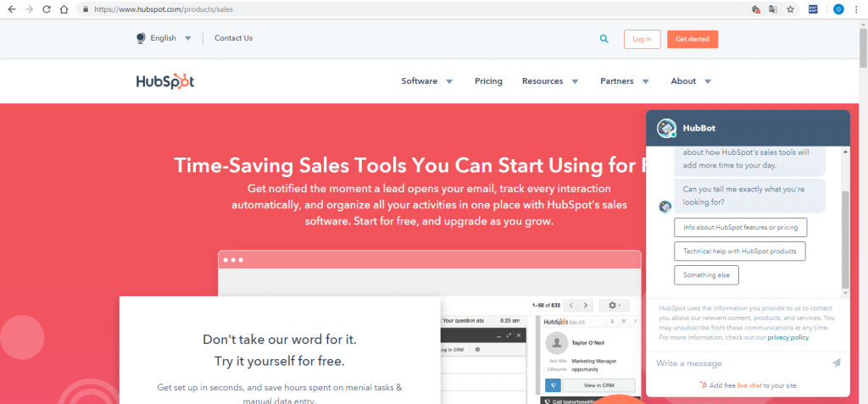Click the next page arrow beside 1–50 of 833
Image resolution: width=868 pixels, height=404 pixels.
[586, 306]
